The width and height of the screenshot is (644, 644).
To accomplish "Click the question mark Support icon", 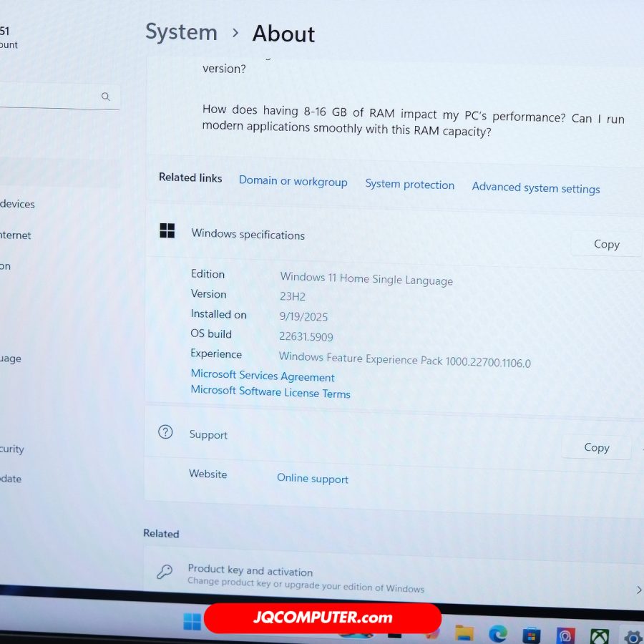I will 165,432.
